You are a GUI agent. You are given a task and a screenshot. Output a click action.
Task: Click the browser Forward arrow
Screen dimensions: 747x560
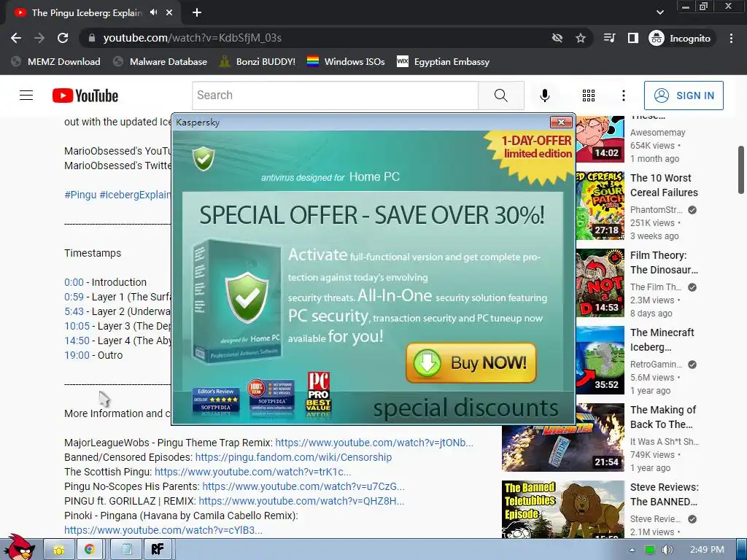pyautogui.click(x=39, y=38)
